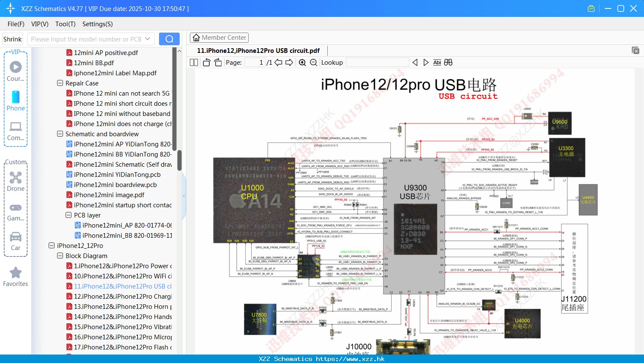Open the XZZ app logo menu
644x363 pixels.
pyautogui.click(x=11, y=8)
